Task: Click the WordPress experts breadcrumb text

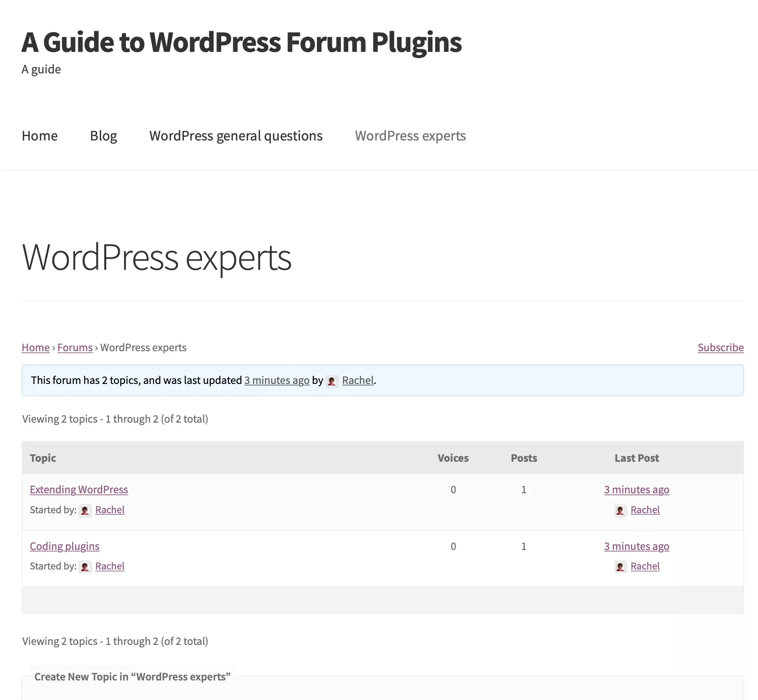Action: pos(143,347)
